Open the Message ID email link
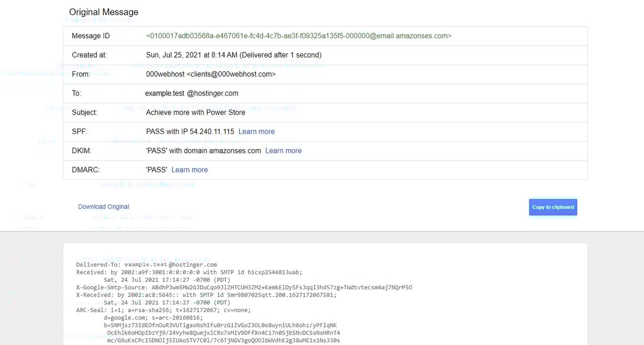This screenshot has width=644, height=345. [x=299, y=35]
